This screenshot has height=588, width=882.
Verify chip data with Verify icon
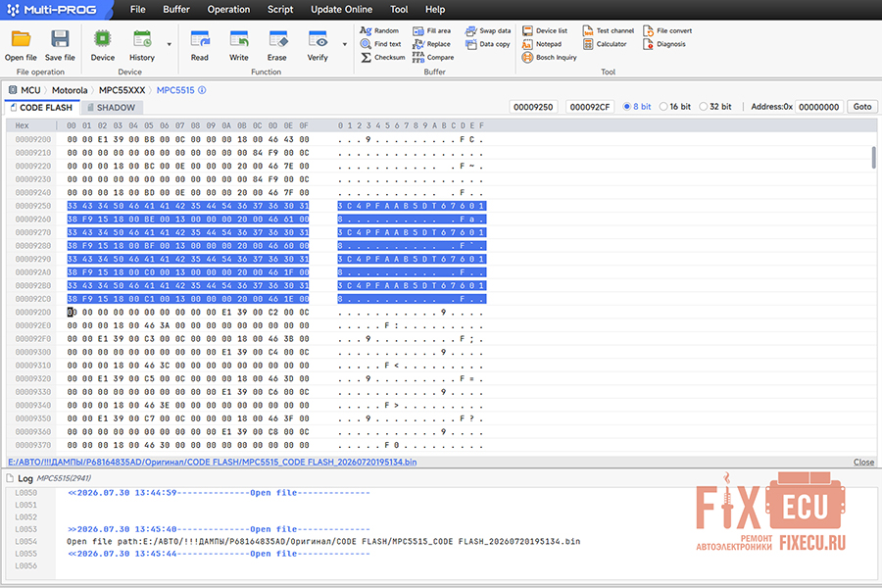pyautogui.click(x=318, y=46)
